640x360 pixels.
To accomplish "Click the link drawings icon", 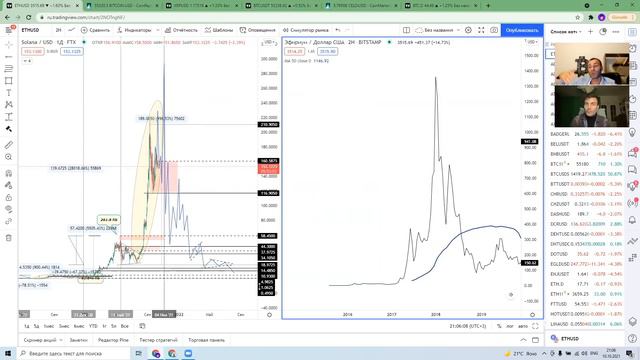I will (9, 222).
